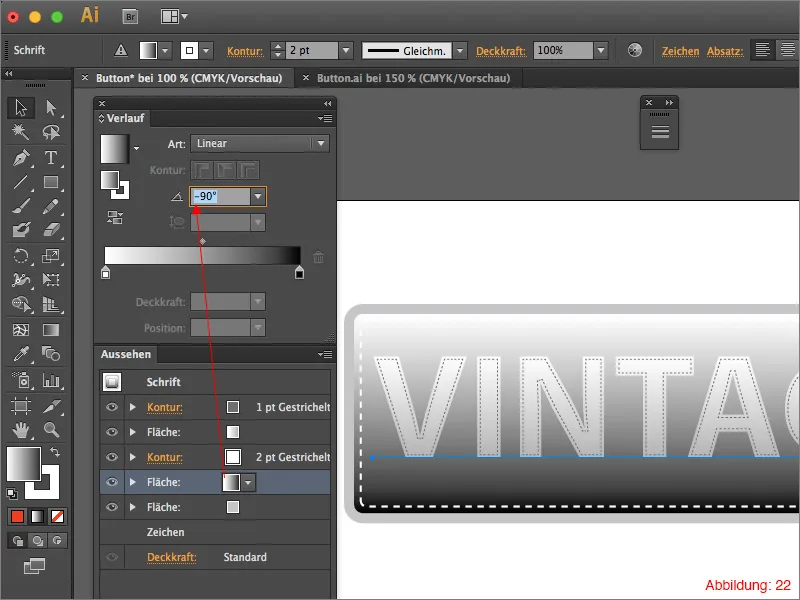
Task: Click the Kontur link in control bar
Action: pos(245,51)
